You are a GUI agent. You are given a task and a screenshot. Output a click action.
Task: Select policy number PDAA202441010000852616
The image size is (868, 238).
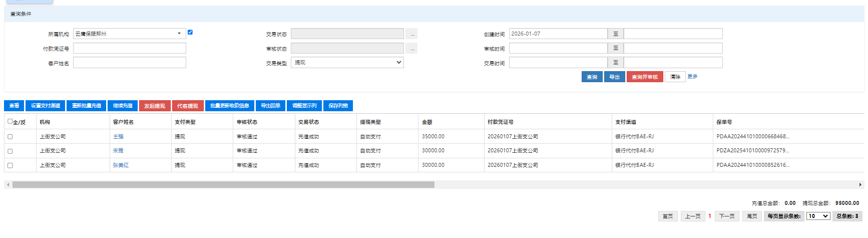[x=753, y=165]
